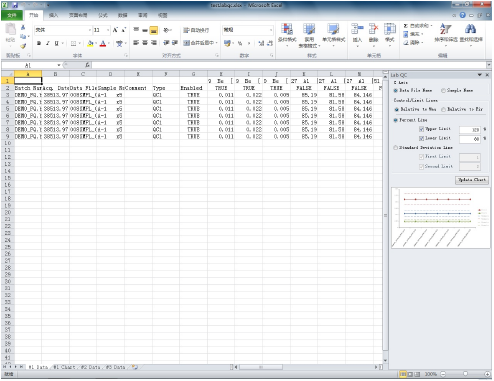The height and width of the screenshot is (381, 494).
Task: Open the #2 Data sheet tab
Action: point(91,367)
